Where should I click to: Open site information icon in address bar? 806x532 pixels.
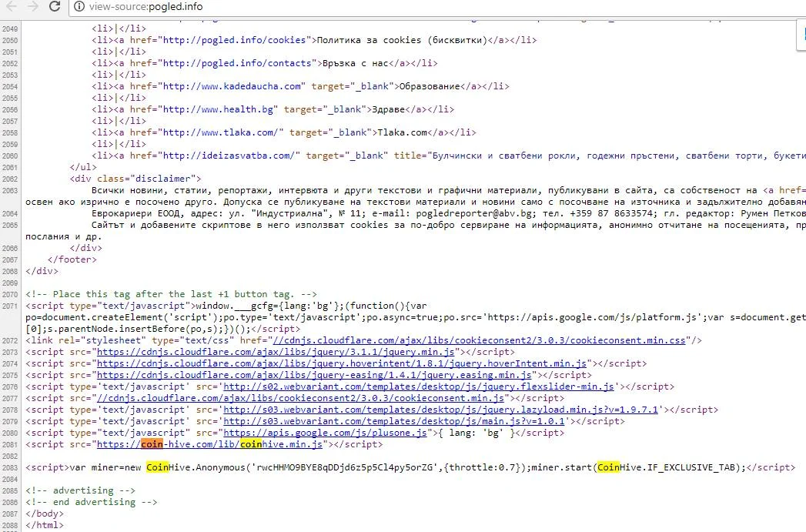coord(79,7)
